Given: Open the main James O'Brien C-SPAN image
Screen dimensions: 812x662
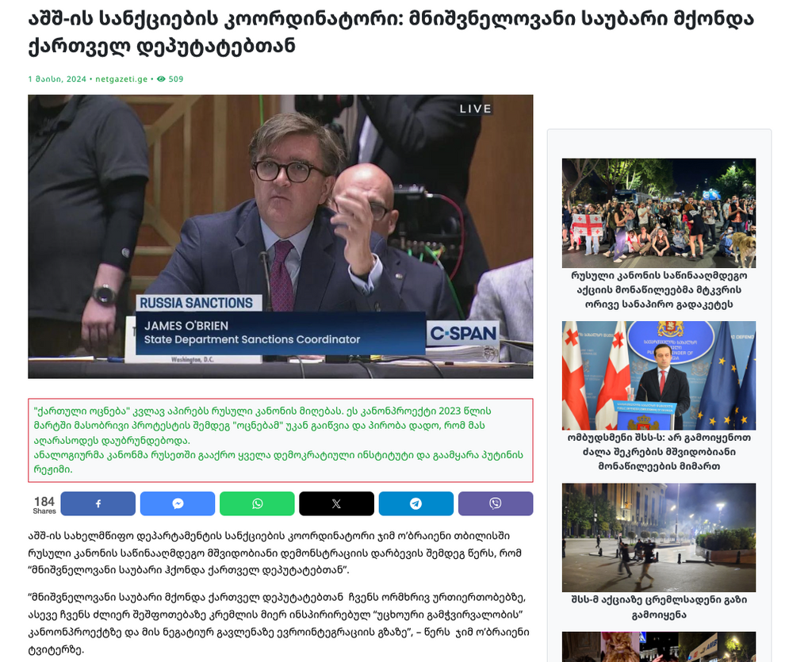Looking at the screenshot, I should point(280,236).
